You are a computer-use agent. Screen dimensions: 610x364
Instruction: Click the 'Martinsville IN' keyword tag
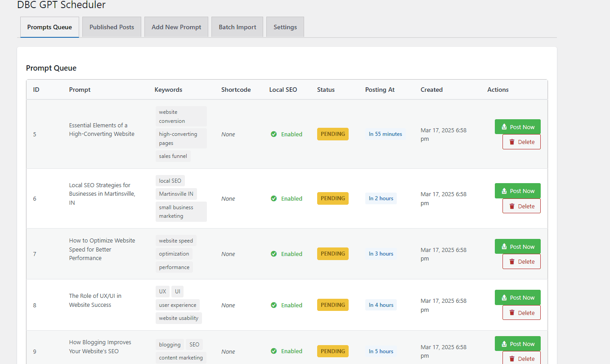point(176,194)
